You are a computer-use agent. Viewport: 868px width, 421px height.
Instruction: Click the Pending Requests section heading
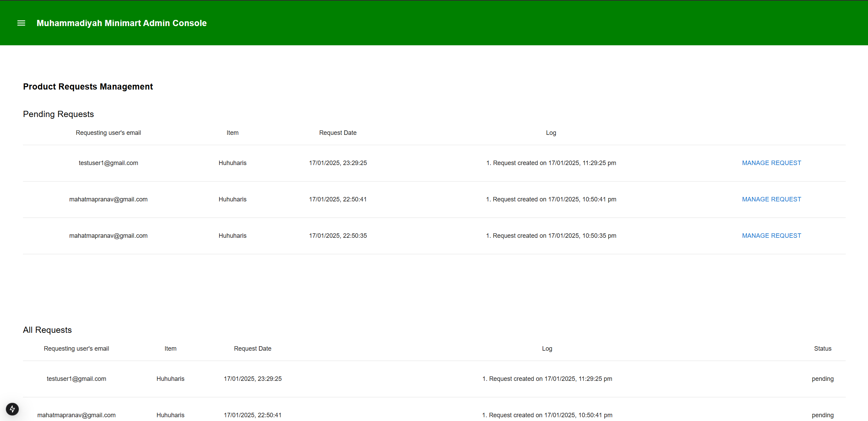click(58, 114)
